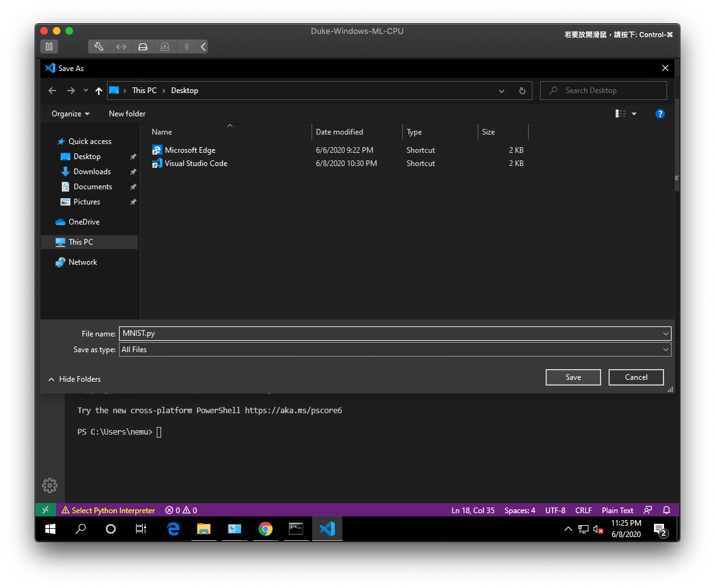Viewport: 715px width, 588px height.
Task: Open the Save as type dropdown
Action: (665, 349)
